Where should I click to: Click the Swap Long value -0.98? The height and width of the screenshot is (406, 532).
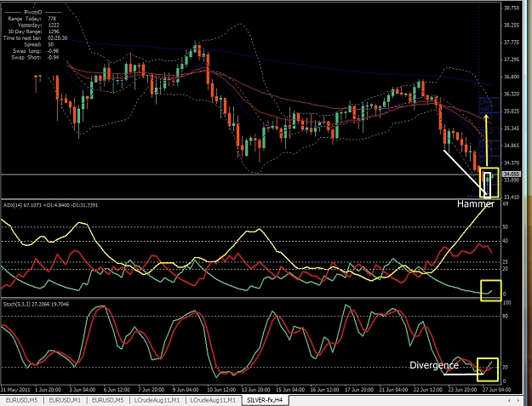(x=54, y=51)
